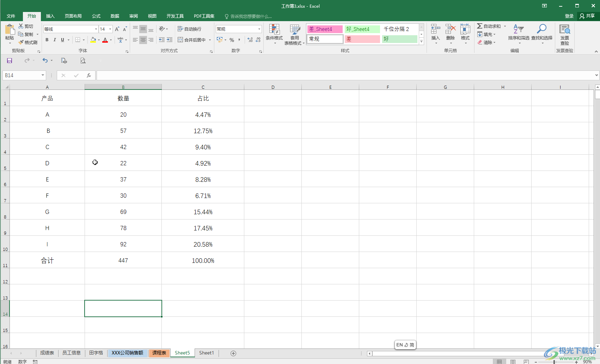Toggle center horizontal alignment
The width and height of the screenshot is (600, 364).
(143, 40)
